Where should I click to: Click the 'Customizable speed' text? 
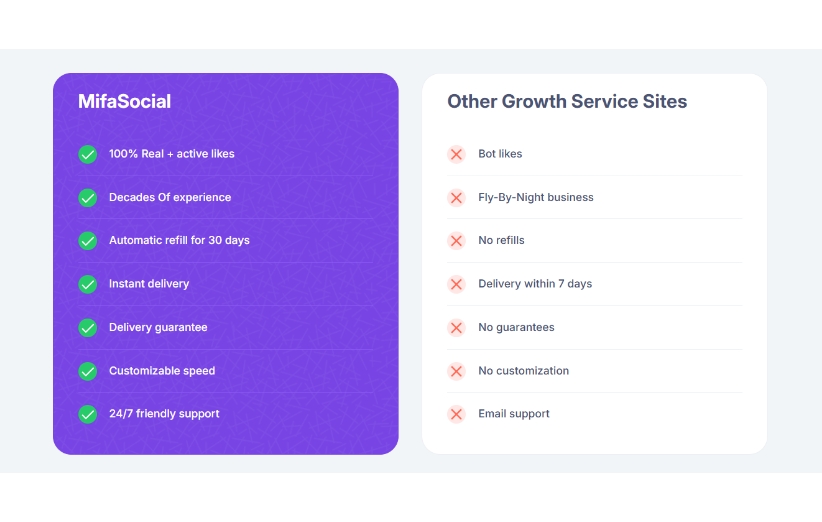click(162, 371)
